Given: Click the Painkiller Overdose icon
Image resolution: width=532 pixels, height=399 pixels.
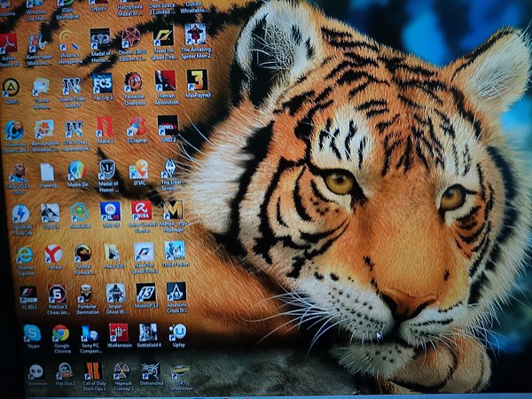Looking at the screenshot, I should [133, 82].
